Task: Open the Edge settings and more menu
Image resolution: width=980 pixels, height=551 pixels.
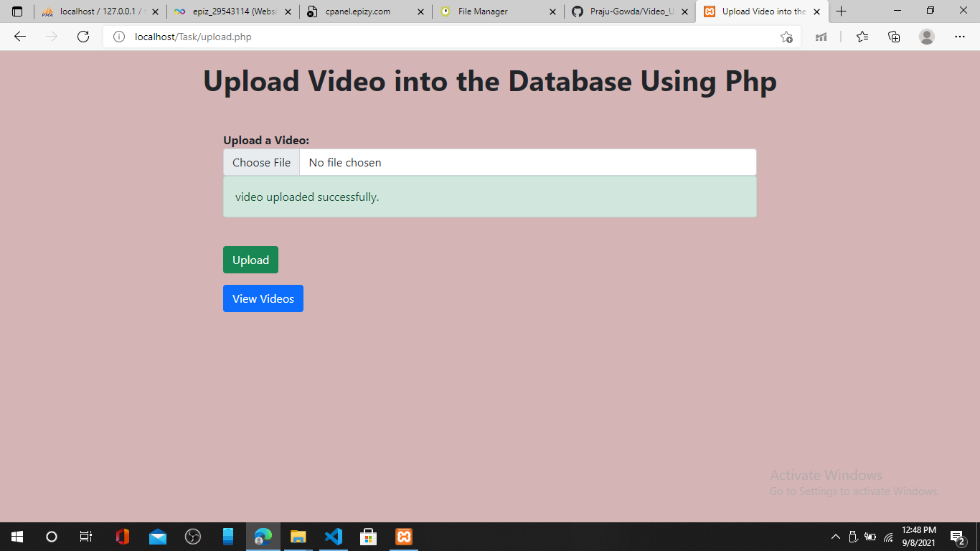Action: click(x=959, y=37)
